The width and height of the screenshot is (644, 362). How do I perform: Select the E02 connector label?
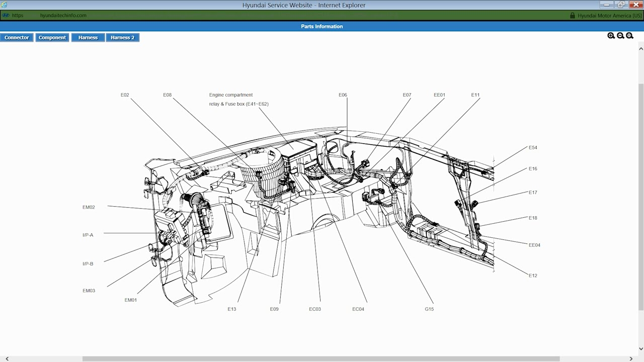coord(124,95)
